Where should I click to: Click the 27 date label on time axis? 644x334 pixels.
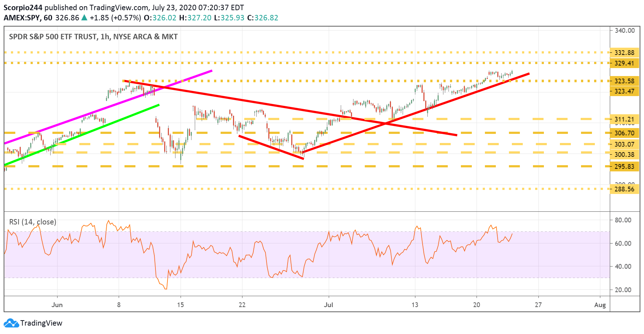(538, 305)
